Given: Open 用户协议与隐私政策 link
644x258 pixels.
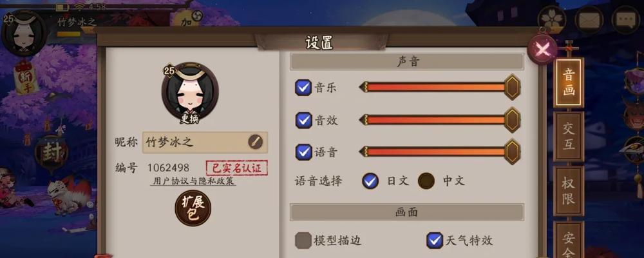Looking at the screenshot, I should pos(193,181).
